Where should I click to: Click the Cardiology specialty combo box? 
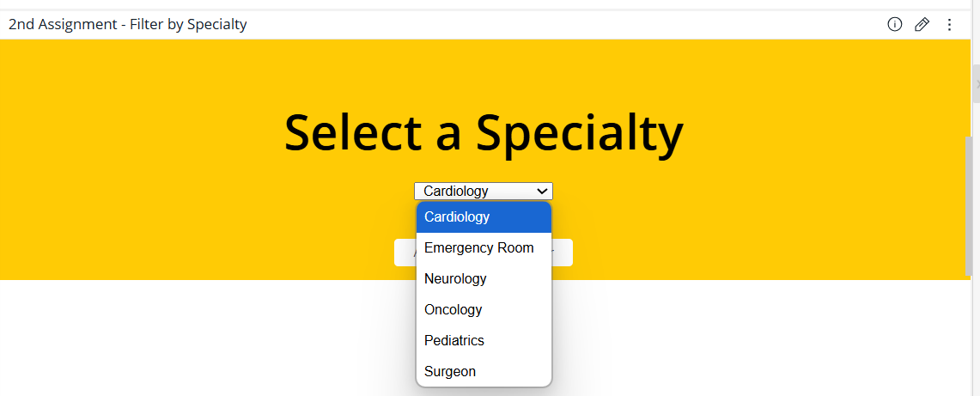pyautogui.click(x=483, y=192)
